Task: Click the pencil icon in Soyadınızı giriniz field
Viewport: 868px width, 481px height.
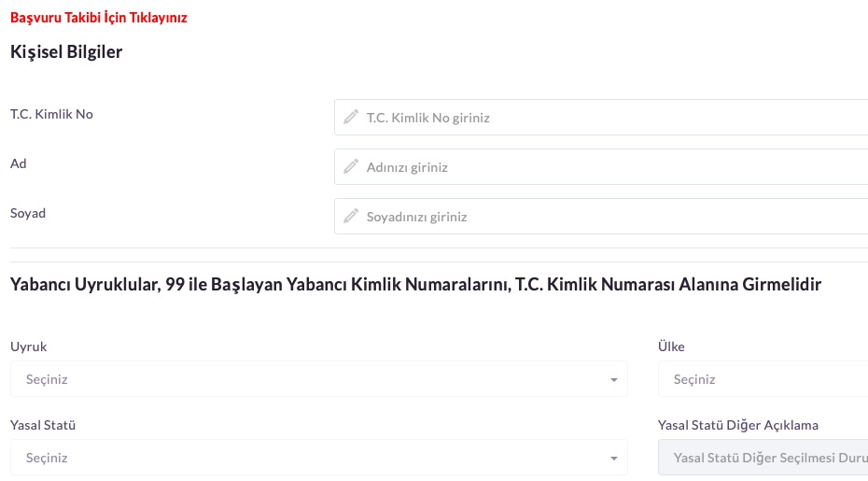Action: pos(351,217)
